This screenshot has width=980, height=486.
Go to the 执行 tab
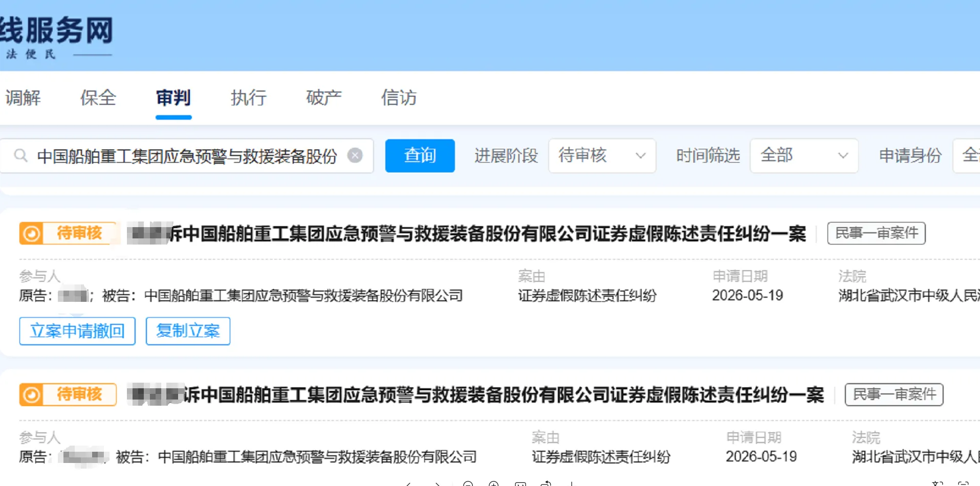[x=249, y=98]
